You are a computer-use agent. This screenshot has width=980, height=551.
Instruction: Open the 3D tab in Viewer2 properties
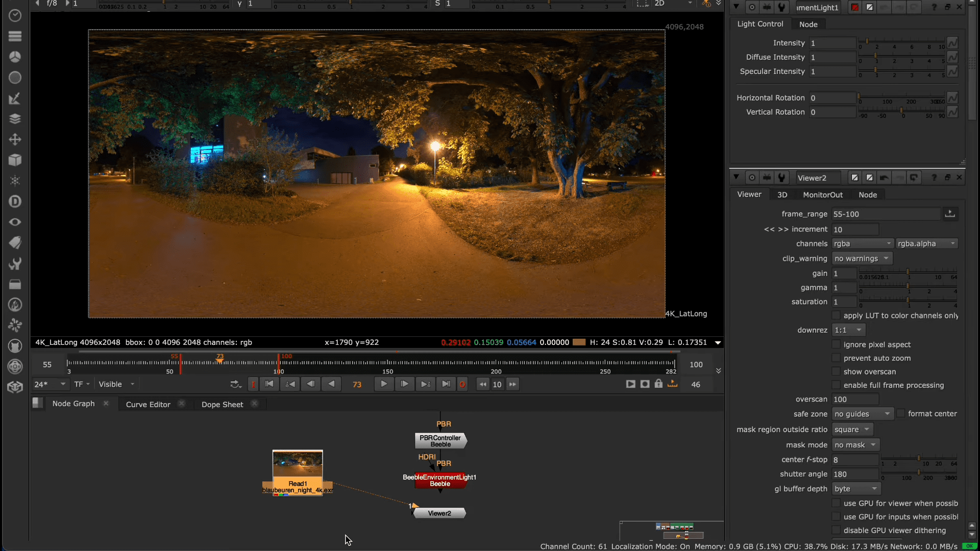pos(782,194)
